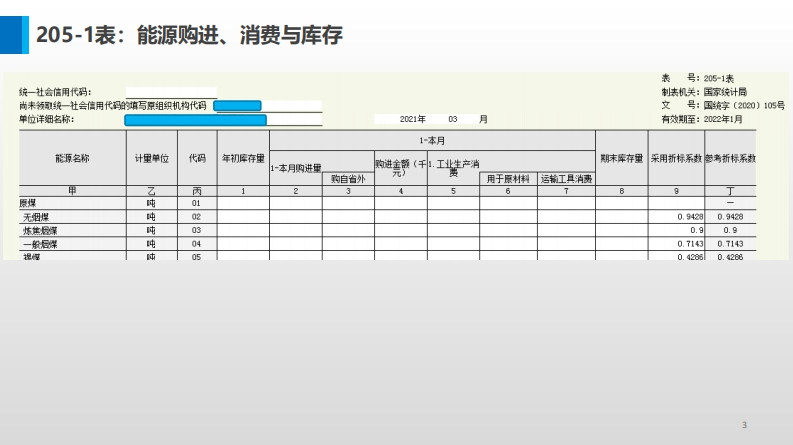Click the 能源名称 column header
The image size is (793, 445).
[72, 158]
